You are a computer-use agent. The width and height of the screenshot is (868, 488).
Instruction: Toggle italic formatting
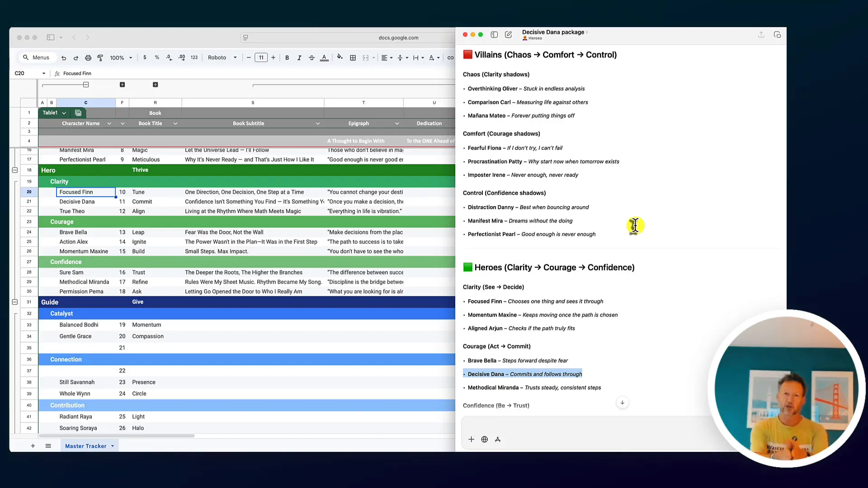pos(299,58)
